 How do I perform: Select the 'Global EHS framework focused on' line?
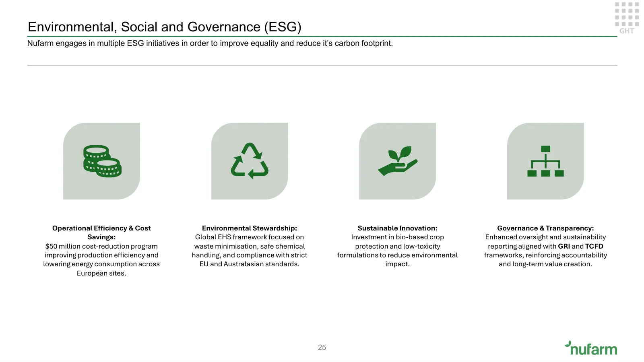[x=250, y=237]
